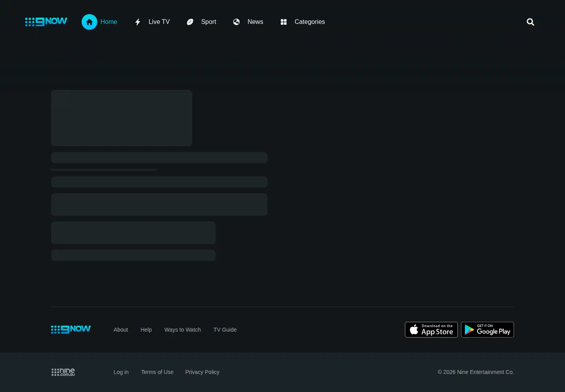Click the 9Now logo in the header
Screen dimensions: 565x392
(x=46, y=22)
